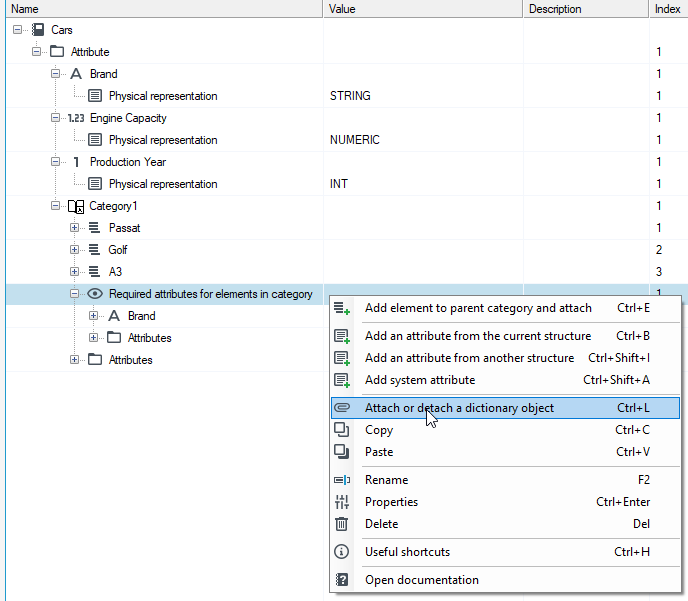
Task: Click the Brand string type icon under Attribute
Action: [76, 74]
